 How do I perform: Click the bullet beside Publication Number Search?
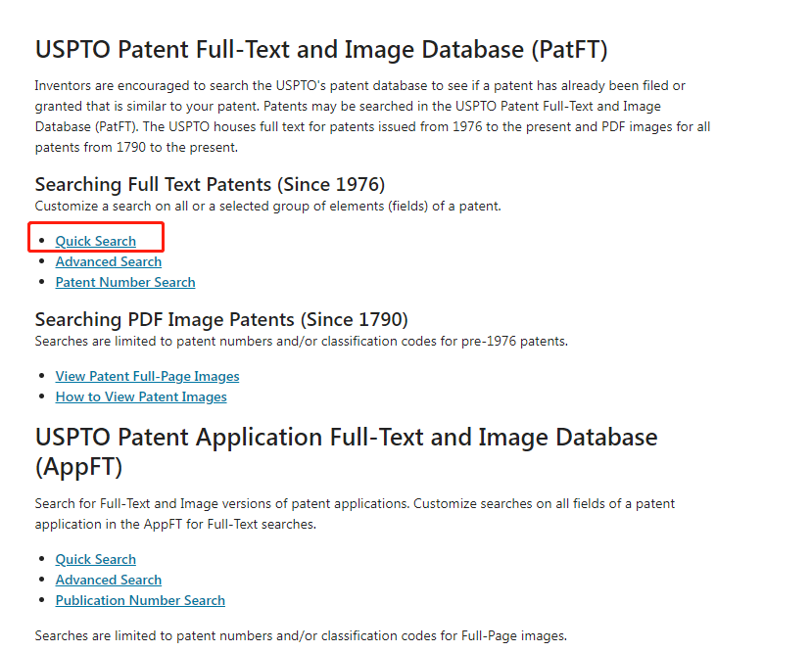coord(41,601)
